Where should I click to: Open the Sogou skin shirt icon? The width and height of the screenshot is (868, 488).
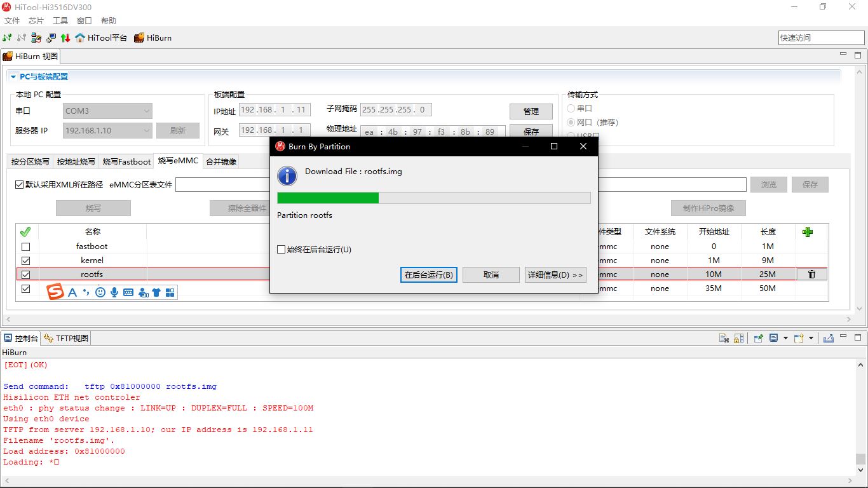(156, 292)
